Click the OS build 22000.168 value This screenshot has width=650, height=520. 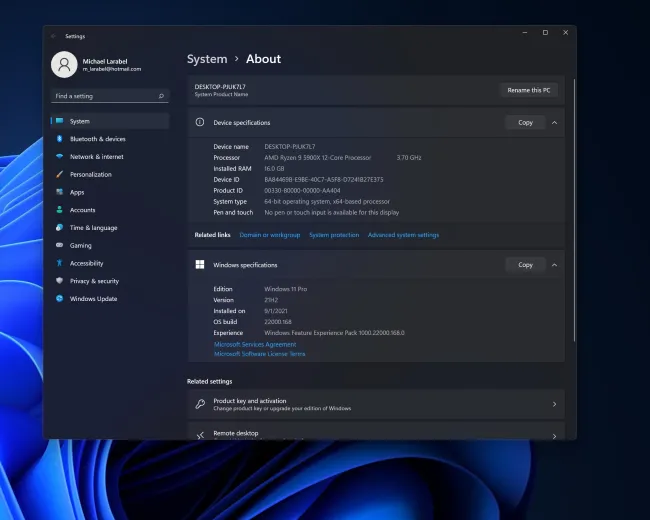pos(278,322)
